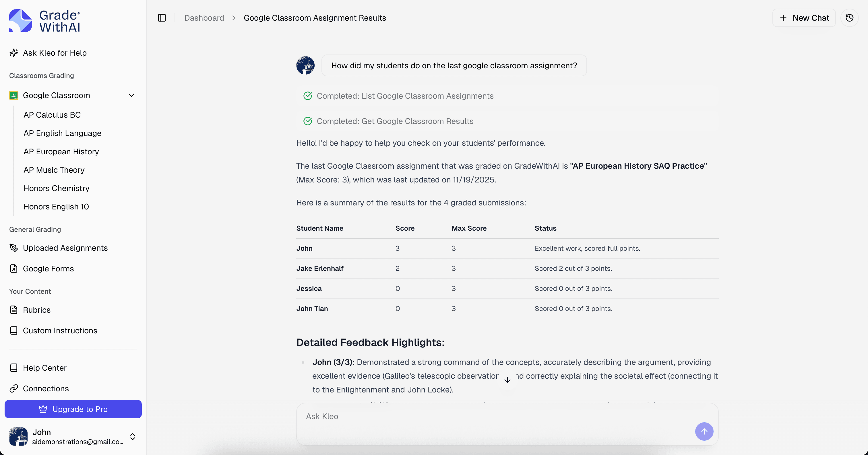Select the AP European History course
The width and height of the screenshot is (868, 455).
(x=61, y=151)
